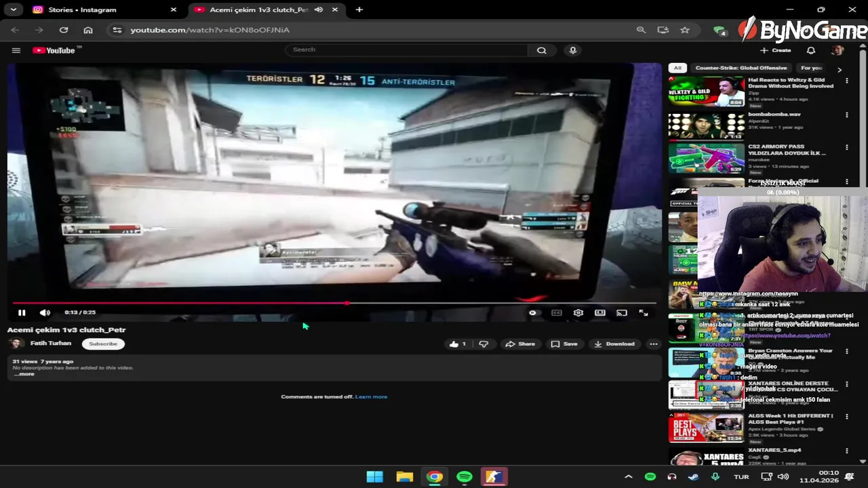Open File Explorer from the taskbar

tap(405, 476)
